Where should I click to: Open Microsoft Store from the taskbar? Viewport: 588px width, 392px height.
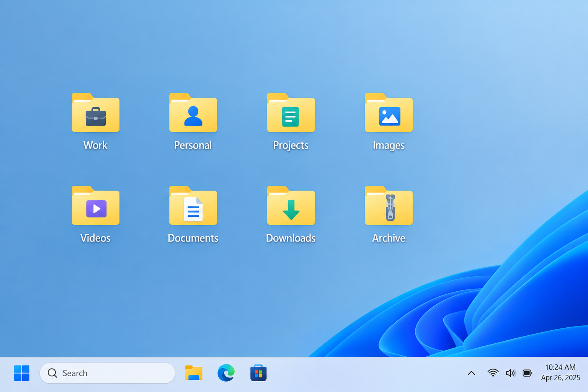point(258,373)
